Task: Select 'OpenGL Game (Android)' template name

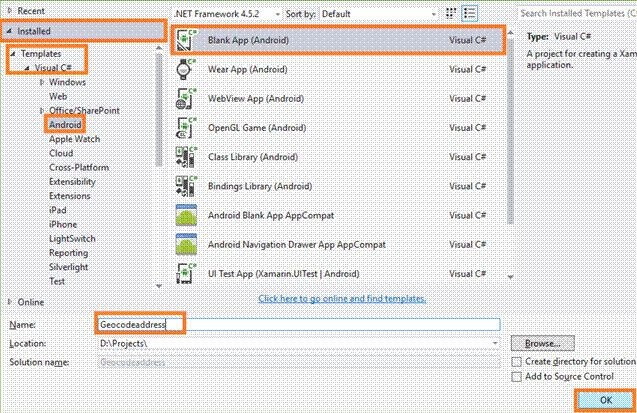Action: click(x=257, y=128)
